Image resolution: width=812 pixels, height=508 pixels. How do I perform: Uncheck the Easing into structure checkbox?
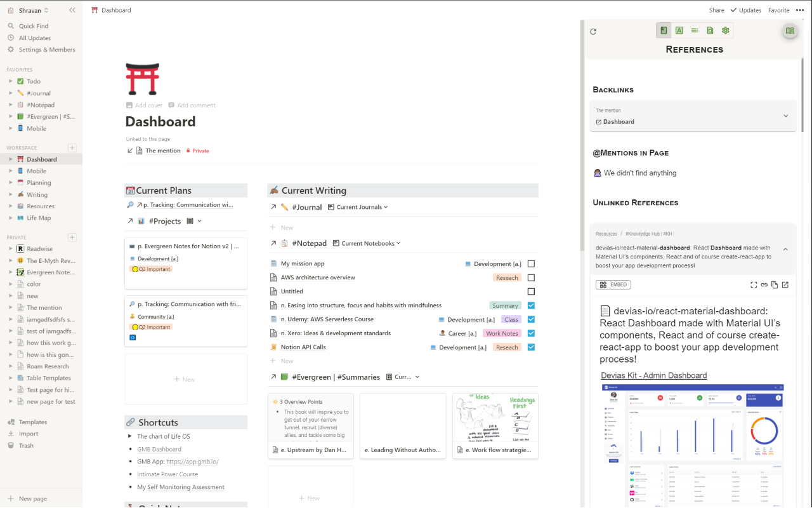coord(532,305)
